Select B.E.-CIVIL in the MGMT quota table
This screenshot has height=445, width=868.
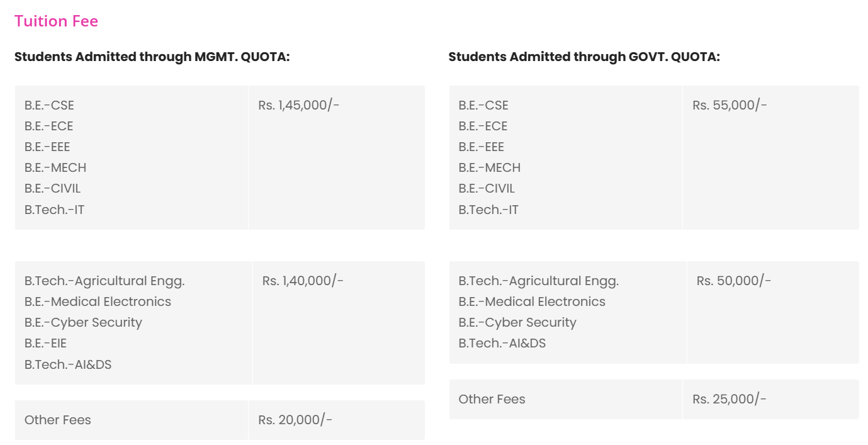point(52,188)
